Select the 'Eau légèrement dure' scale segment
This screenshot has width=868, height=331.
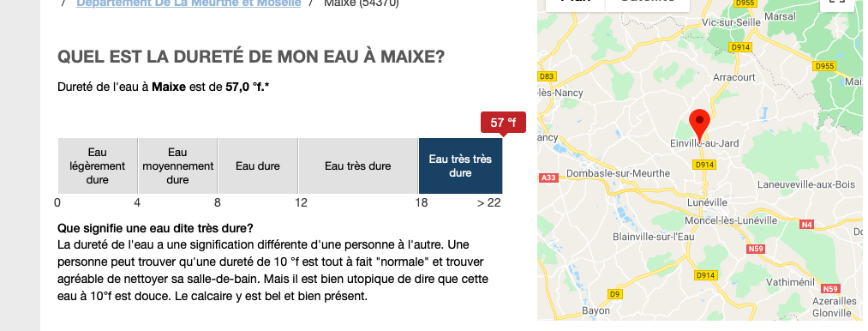click(98, 165)
